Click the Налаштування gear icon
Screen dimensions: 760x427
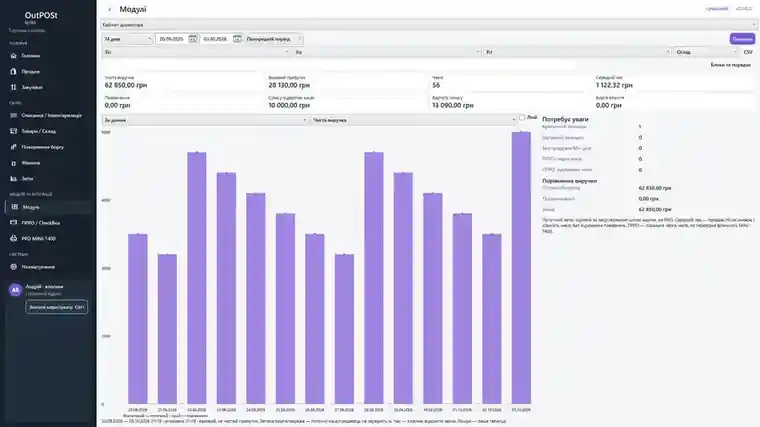pos(14,267)
